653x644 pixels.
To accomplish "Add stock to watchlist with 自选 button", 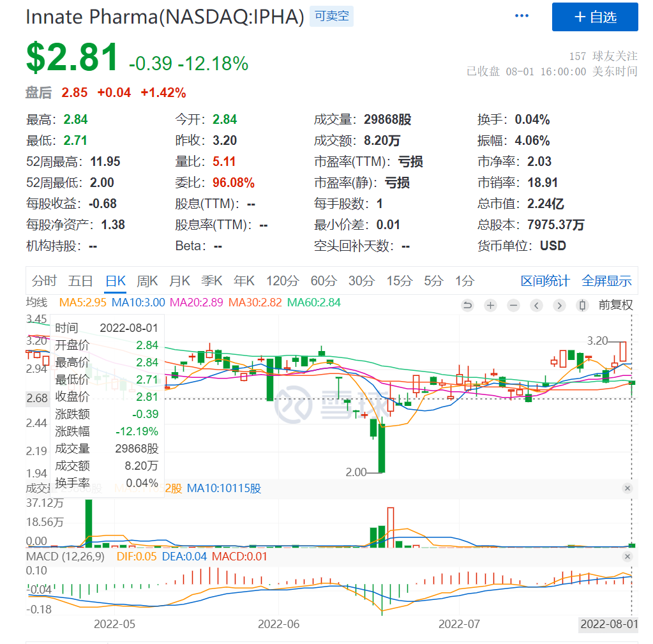I will [x=595, y=17].
